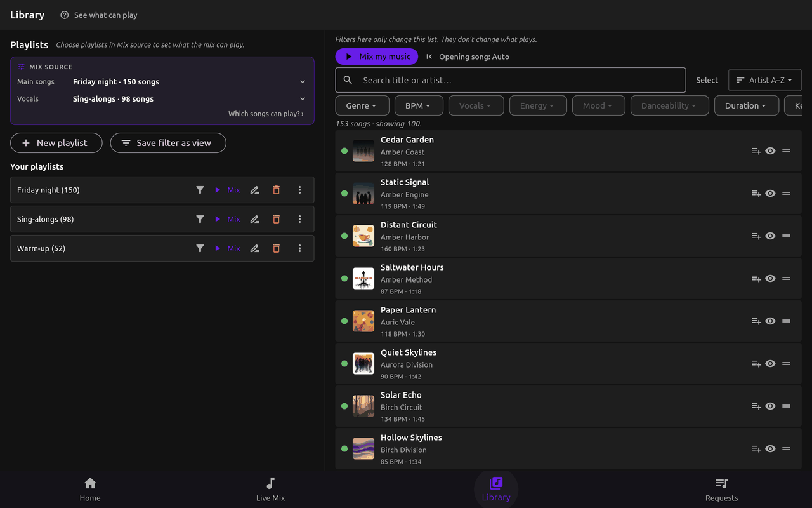Click drag handle on Static Signal row
The height and width of the screenshot is (508, 812).
(x=786, y=194)
